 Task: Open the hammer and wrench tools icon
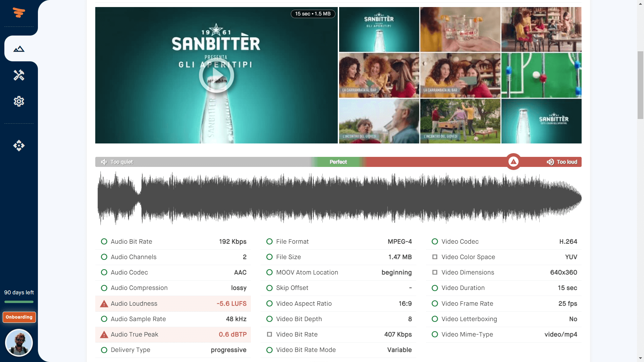click(19, 75)
